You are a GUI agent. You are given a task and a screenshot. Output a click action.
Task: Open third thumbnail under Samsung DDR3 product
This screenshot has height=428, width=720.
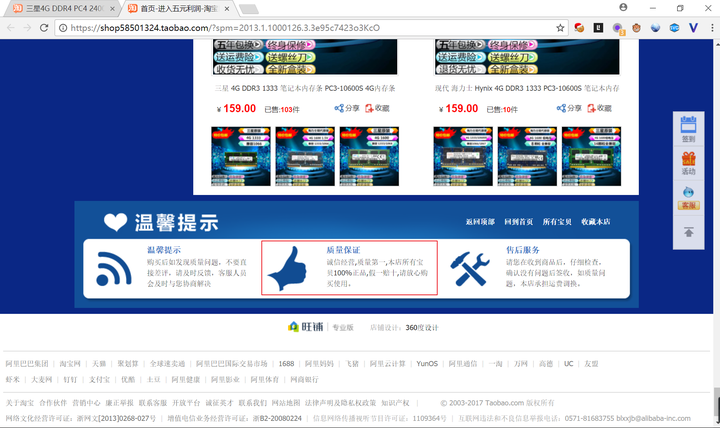pos(369,157)
